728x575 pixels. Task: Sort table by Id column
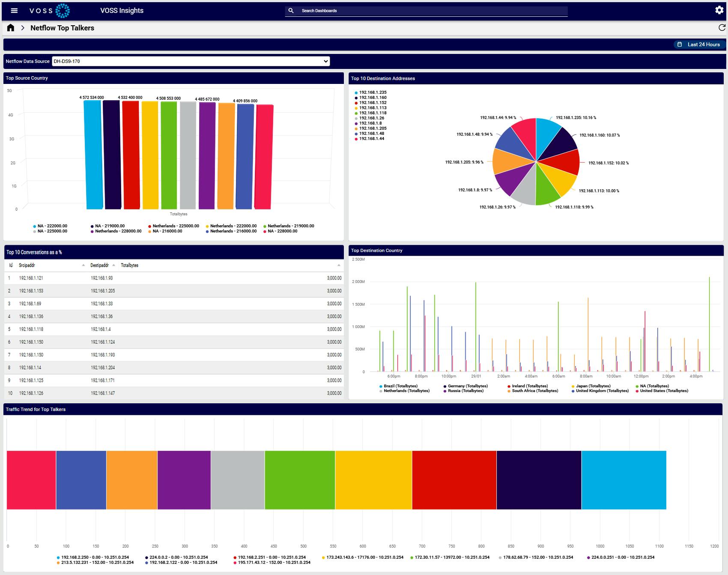11,265
